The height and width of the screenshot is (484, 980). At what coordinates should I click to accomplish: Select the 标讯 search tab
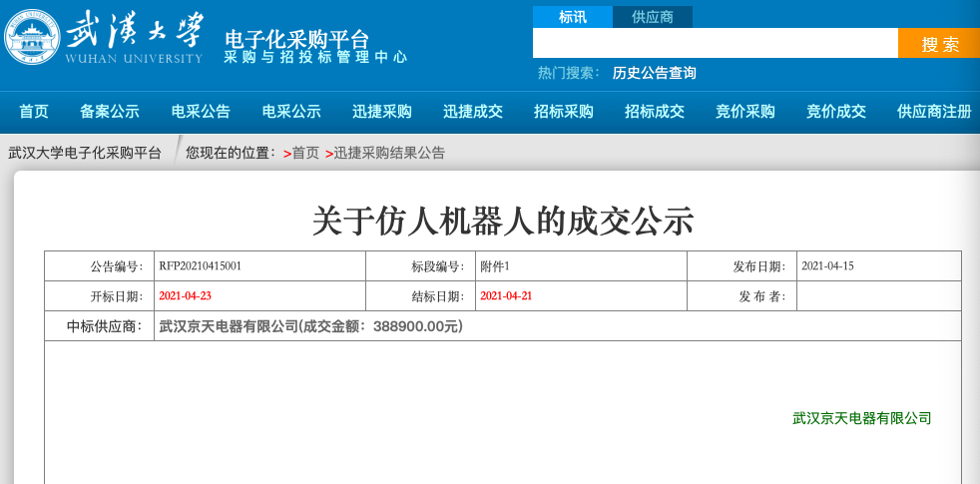[x=573, y=17]
